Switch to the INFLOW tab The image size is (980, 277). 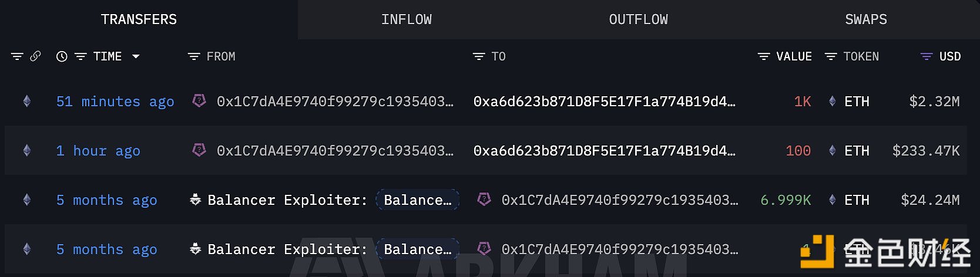pos(406,19)
